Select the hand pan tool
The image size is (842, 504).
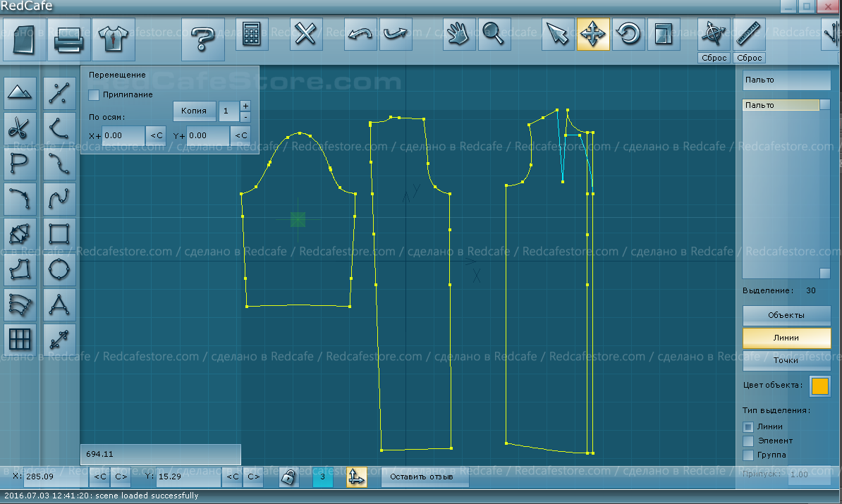point(458,35)
